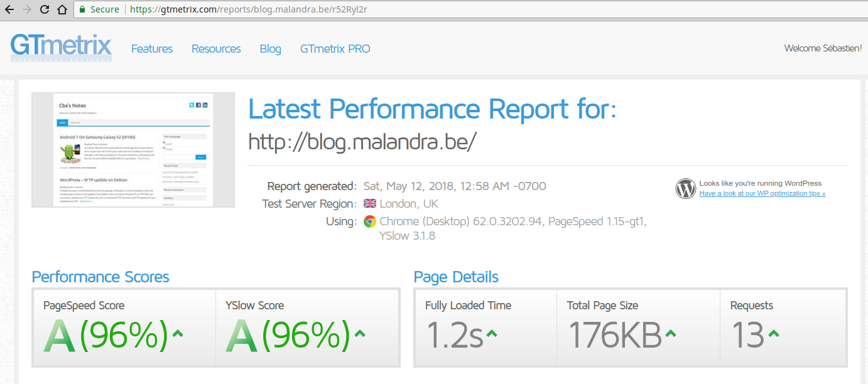Image resolution: width=868 pixels, height=384 pixels.
Task: Open the GTmetrix PRO link
Action: (x=335, y=49)
